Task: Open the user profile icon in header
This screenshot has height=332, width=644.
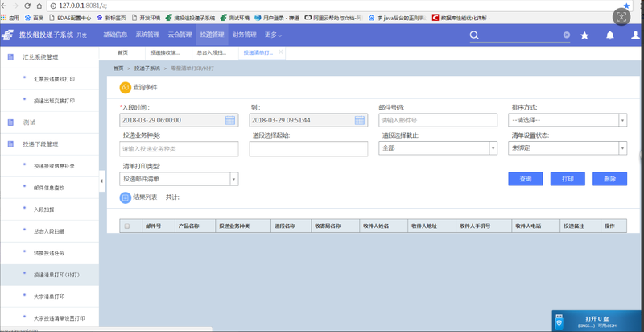Action: click(636, 35)
